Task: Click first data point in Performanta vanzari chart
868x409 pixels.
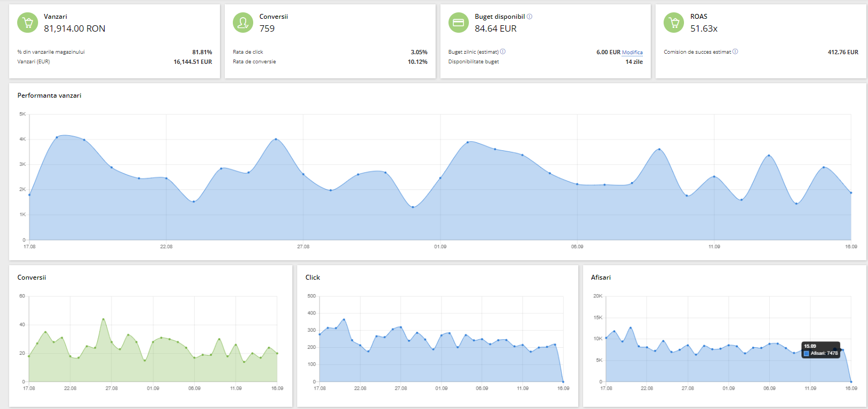Action: 30,195
